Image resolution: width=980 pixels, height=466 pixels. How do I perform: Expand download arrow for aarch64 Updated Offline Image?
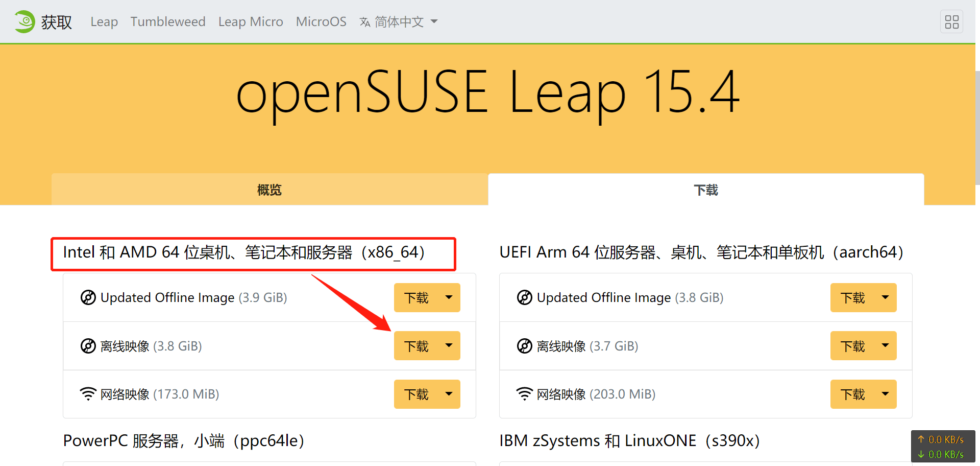tap(886, 297)
